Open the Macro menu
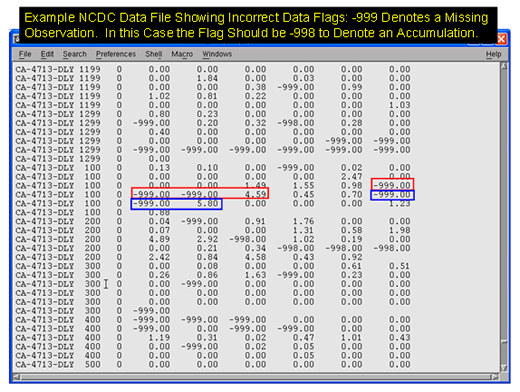This screenshot has width=520, height=392. [182, 54]
